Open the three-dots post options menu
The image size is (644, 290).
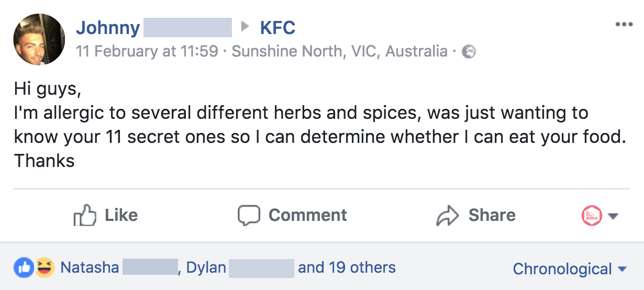point(624,25)
